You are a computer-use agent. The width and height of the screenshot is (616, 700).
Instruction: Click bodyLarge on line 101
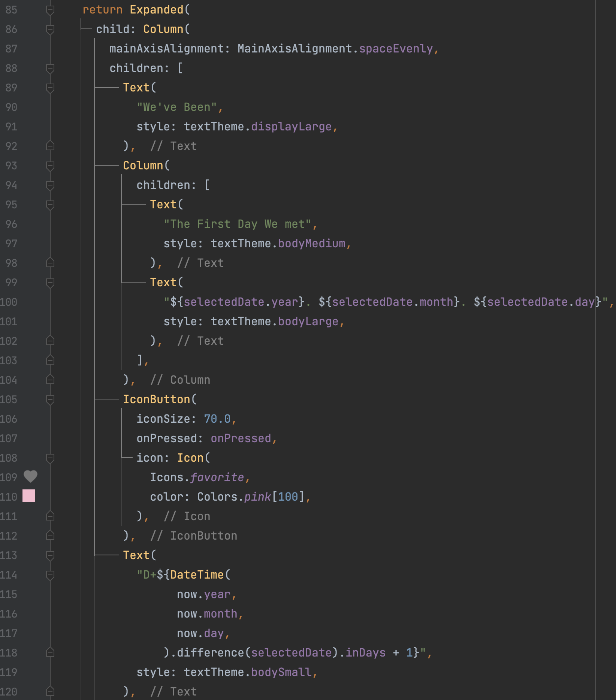tap(308, 322)
